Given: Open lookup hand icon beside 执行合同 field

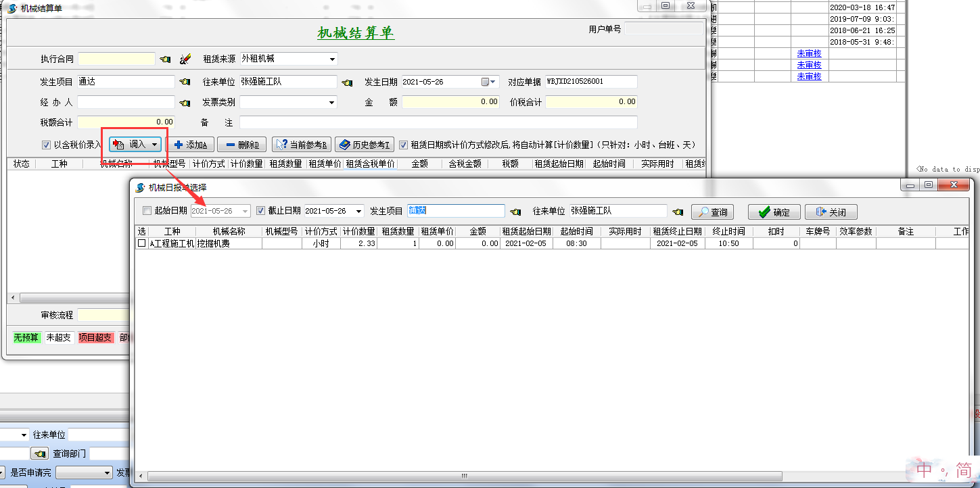Looking at the screenshot, I should 165,59.
